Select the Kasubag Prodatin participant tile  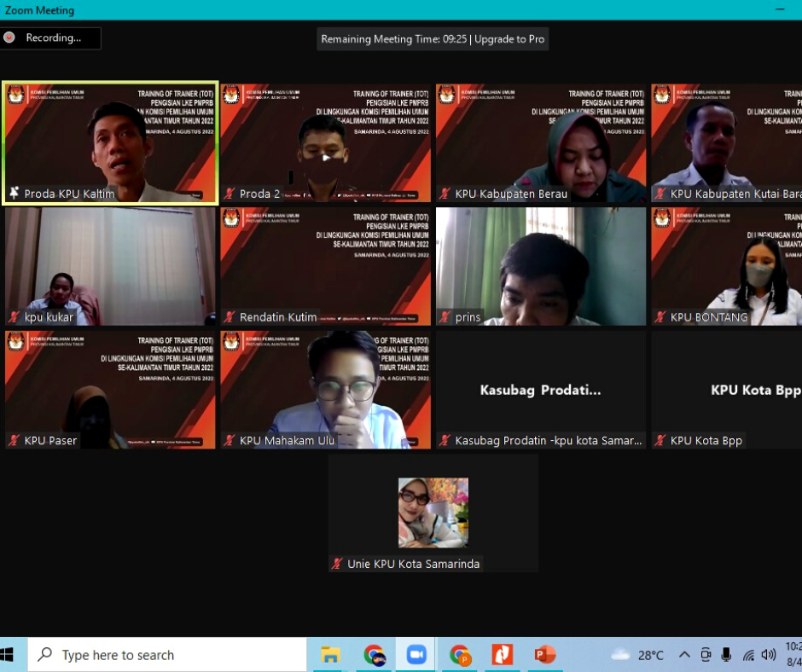click(540, 390)
